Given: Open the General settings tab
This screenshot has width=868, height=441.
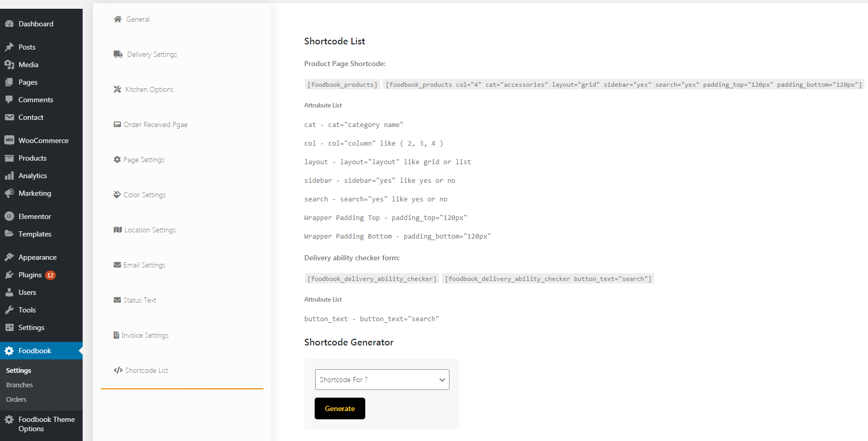Looking at the screenshot, I should 138,19.
